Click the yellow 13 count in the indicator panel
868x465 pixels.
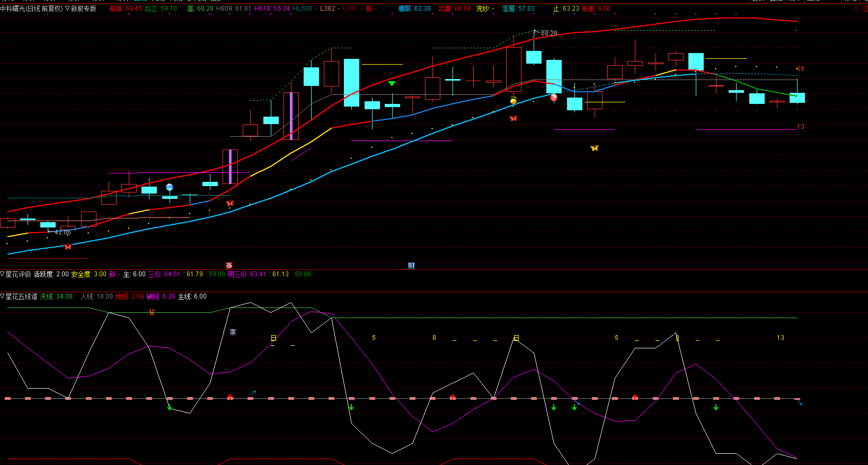point(781,338)
